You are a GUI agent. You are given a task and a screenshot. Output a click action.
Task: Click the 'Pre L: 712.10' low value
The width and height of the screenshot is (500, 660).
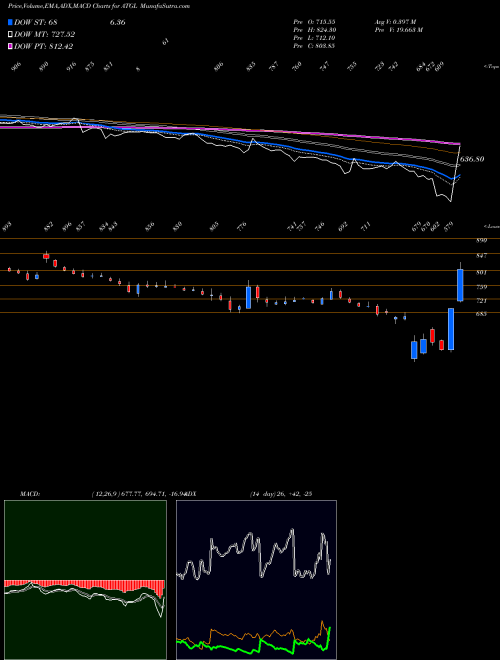click(314, 37)
